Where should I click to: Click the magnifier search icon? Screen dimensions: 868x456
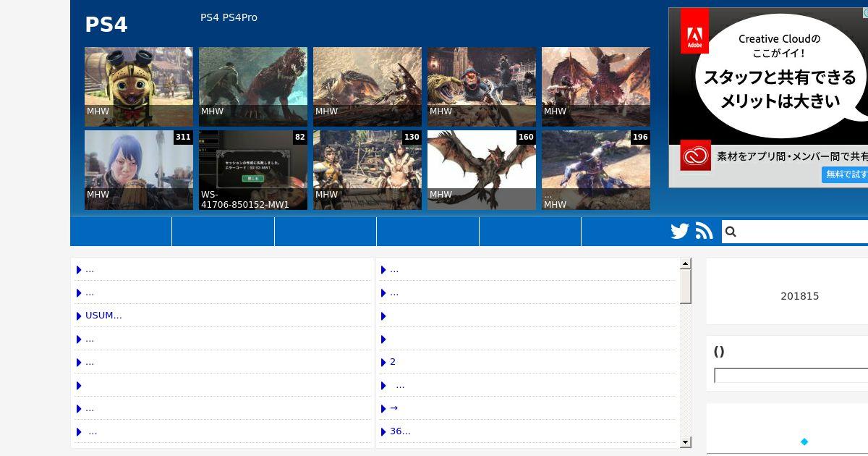(731, 232)
